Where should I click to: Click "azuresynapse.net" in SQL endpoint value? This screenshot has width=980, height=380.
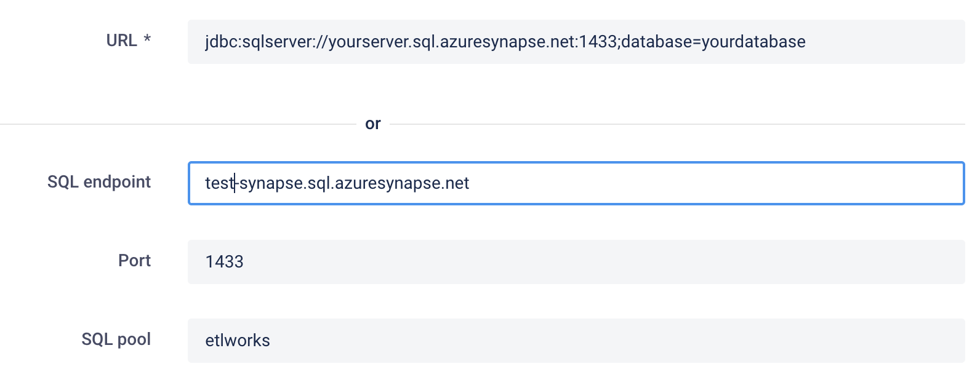[x=402, y=183]
